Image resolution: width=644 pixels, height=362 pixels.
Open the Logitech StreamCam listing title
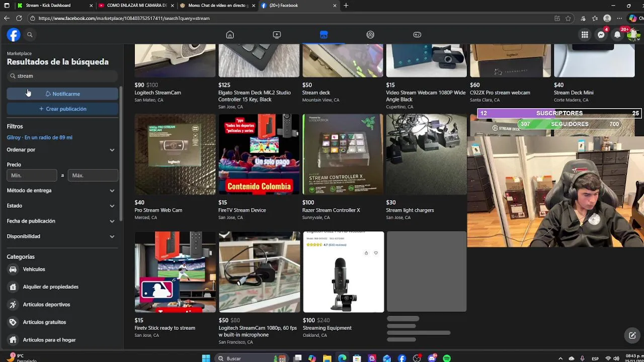click(157, 93)
